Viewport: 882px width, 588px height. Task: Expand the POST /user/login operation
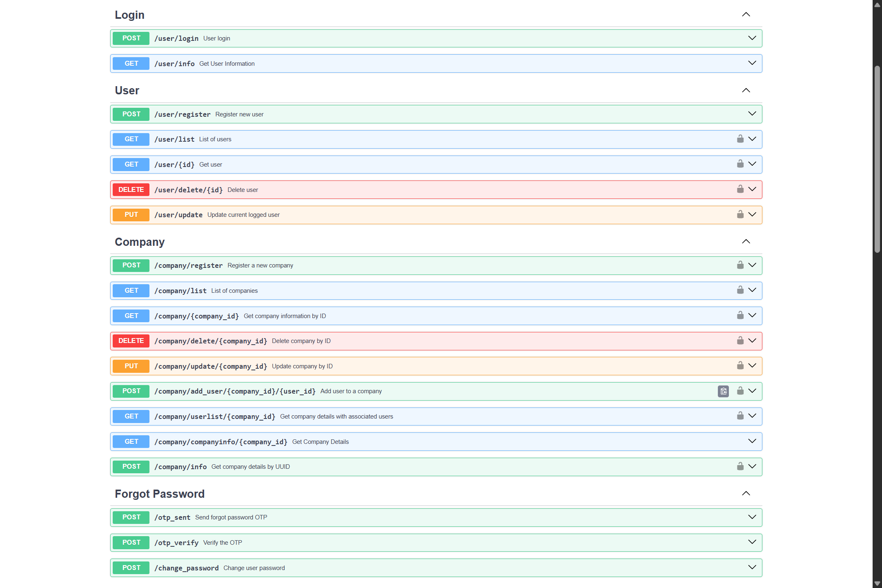pos(752,38)
